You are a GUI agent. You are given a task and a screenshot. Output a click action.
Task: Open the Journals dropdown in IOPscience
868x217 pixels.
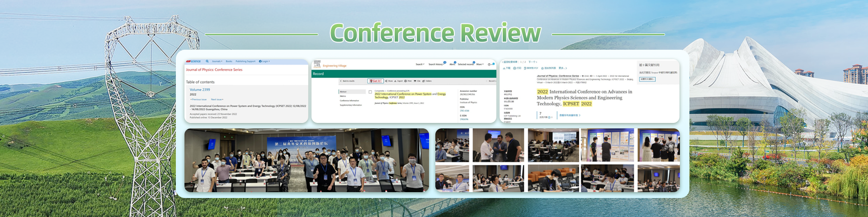point(217,61)
